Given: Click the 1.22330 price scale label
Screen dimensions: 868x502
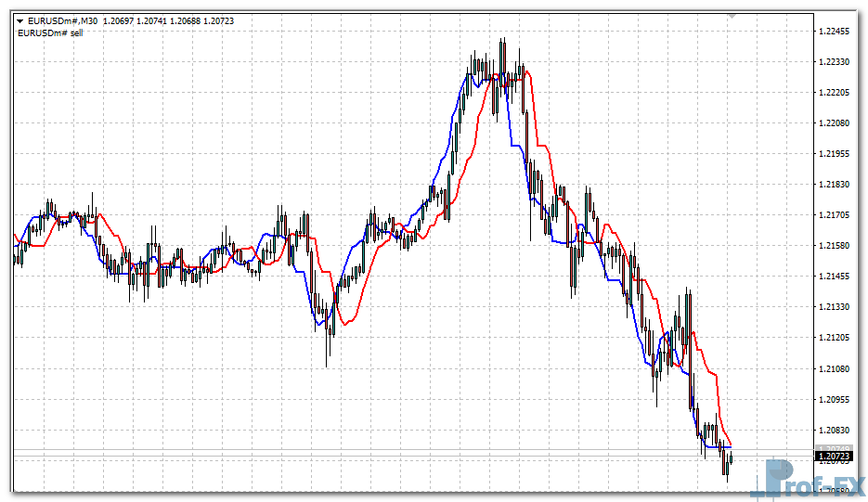Looking at the screenshot, I should point(836,62).
